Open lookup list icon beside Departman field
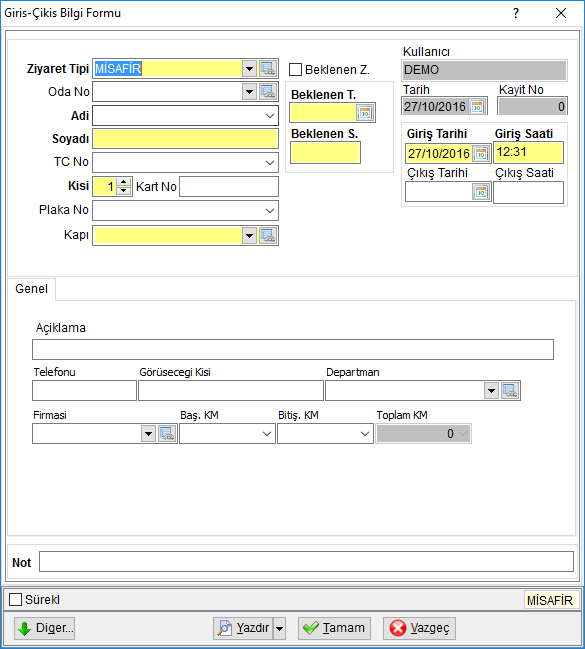Viewport: 585px width, 649px height. pos(510,391)
